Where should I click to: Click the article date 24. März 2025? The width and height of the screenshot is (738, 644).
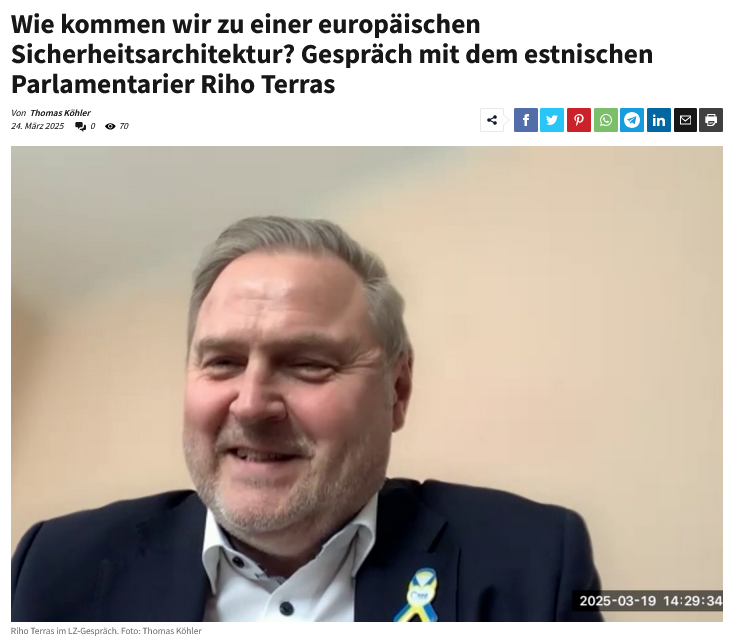coord(38,126)
